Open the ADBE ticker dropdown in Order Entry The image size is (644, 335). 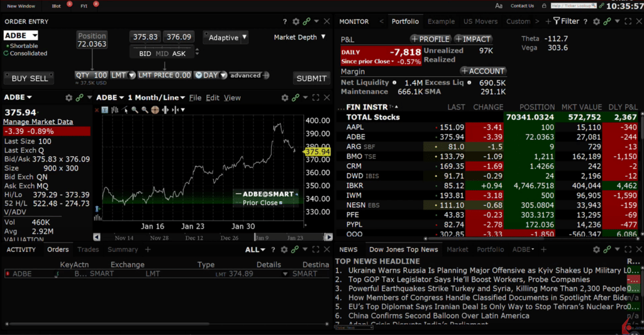tap(35, 36)
